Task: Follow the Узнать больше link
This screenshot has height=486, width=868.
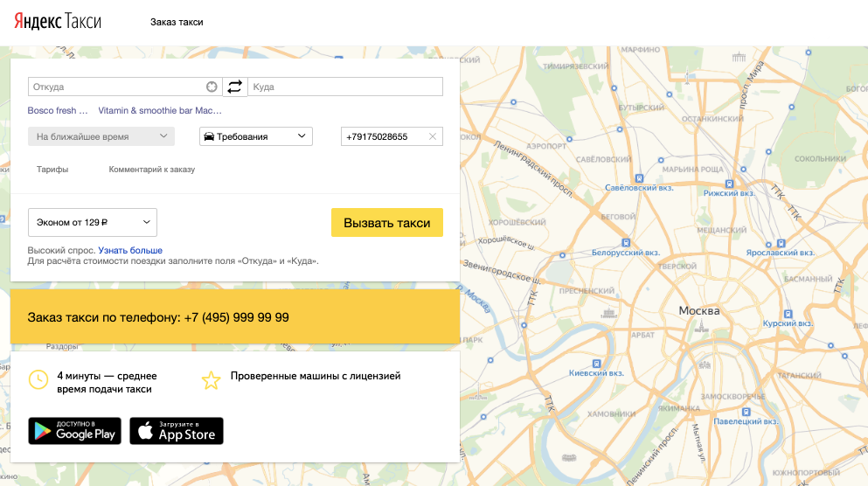Action: point(130,250)
